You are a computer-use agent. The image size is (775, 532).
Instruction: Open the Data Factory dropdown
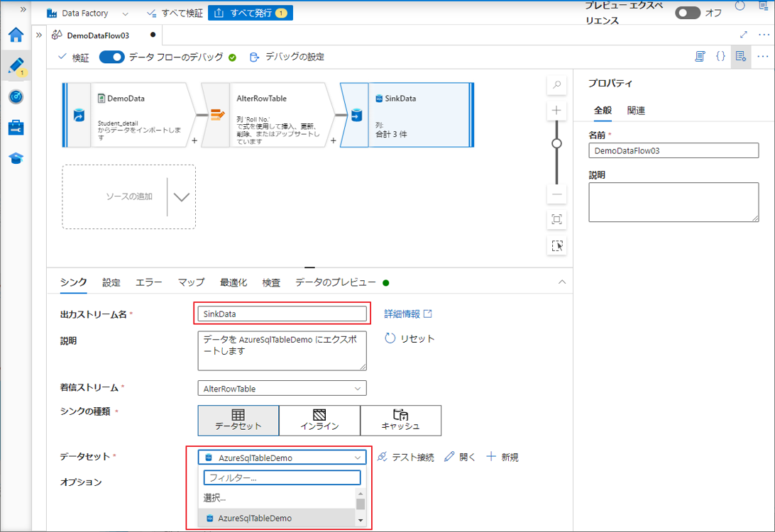87,13
